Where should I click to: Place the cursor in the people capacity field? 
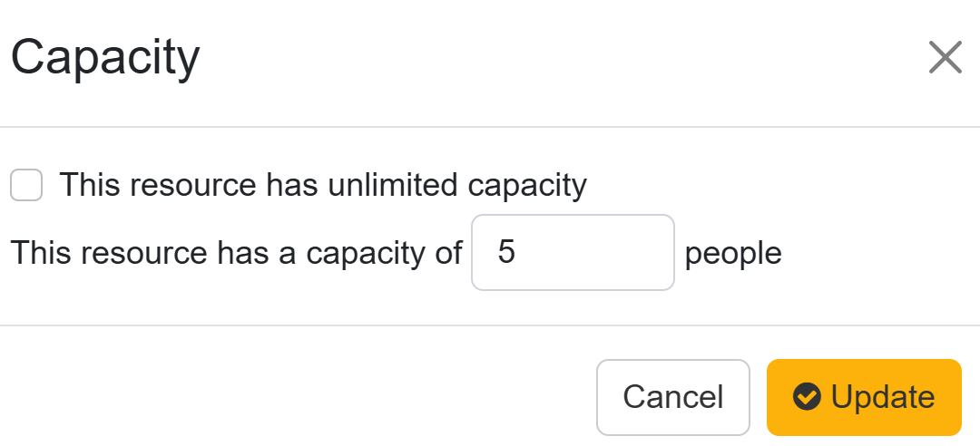pyautogui.click(x=573, y=253)
